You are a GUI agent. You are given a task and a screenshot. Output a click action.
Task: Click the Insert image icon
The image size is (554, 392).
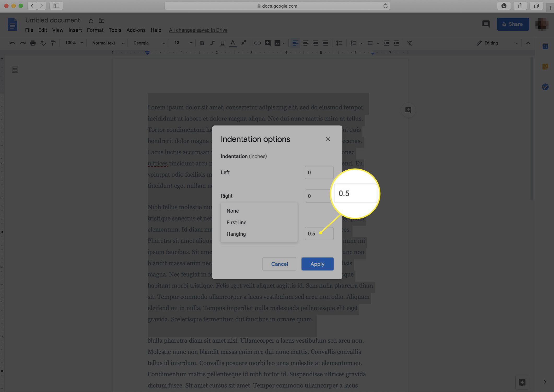pos(277,43)
